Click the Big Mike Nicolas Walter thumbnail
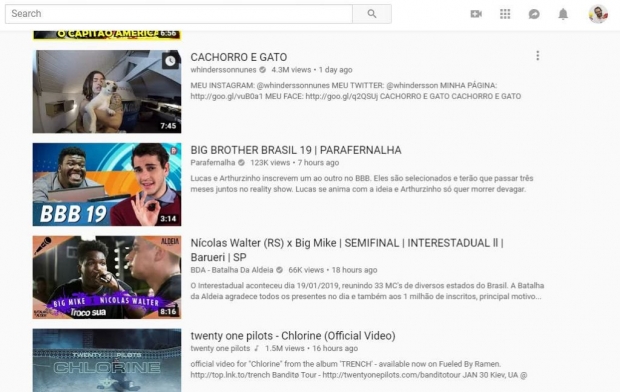The image size is (620, 392). point(107,277)
